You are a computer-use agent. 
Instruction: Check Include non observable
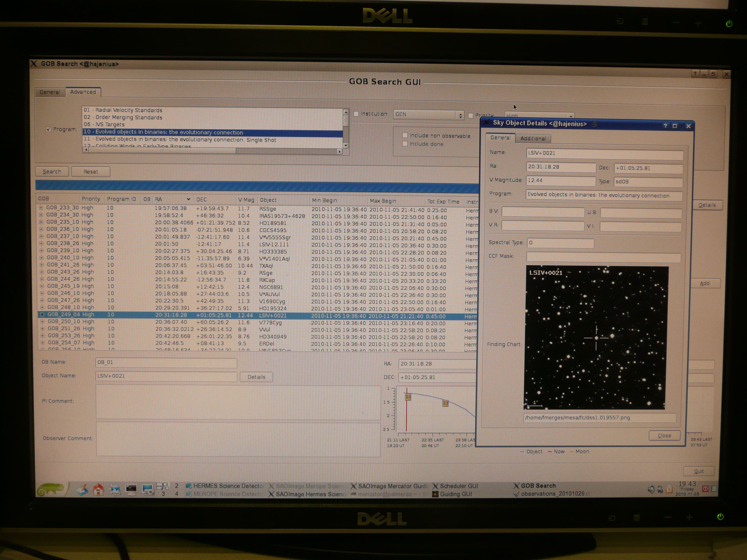tap(405, 135)
